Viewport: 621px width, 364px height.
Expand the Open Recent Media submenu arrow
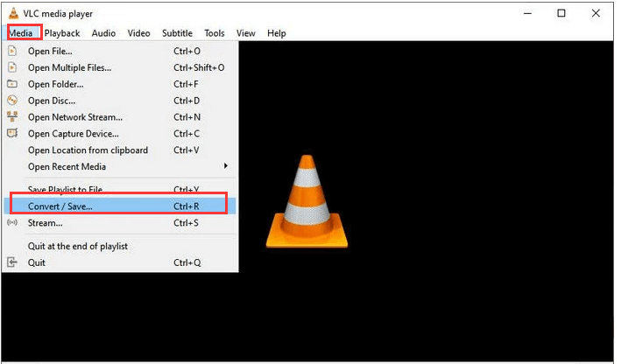[226, 166]
